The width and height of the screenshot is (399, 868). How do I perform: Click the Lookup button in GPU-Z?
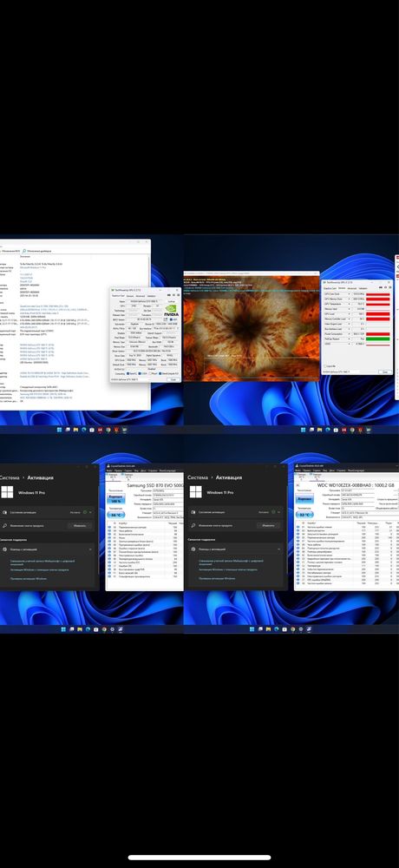point(172,301)
